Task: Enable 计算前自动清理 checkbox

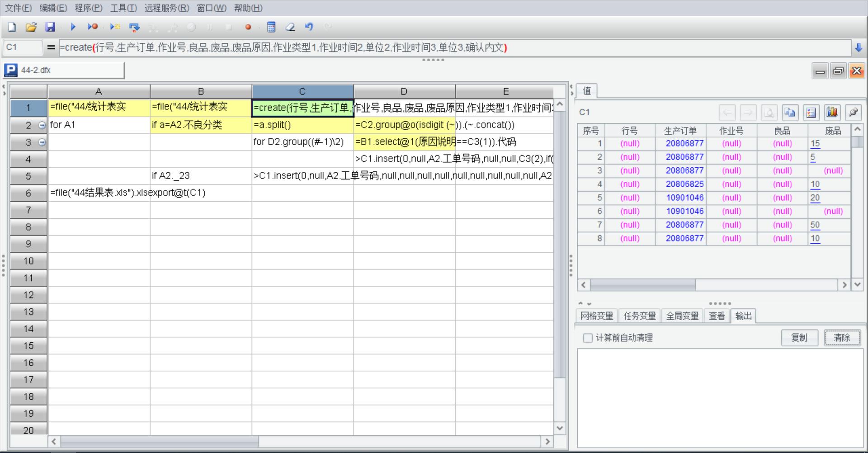Action: [588, 338]
